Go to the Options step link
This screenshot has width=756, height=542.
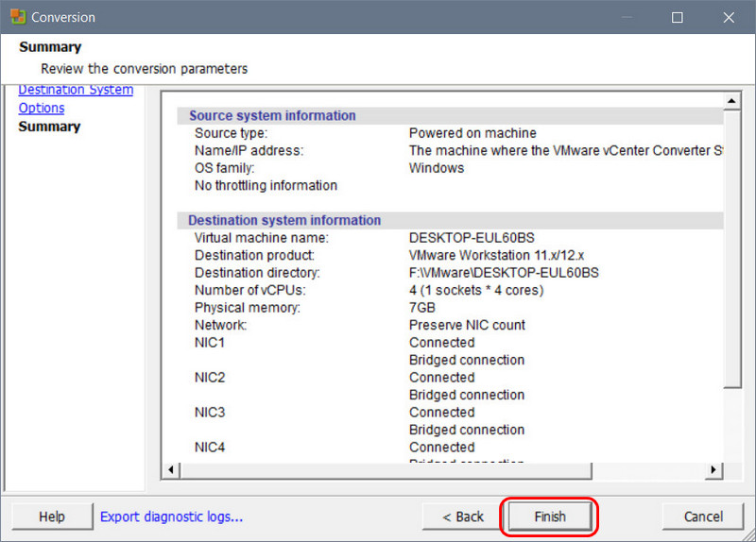(x=42, y=108)
